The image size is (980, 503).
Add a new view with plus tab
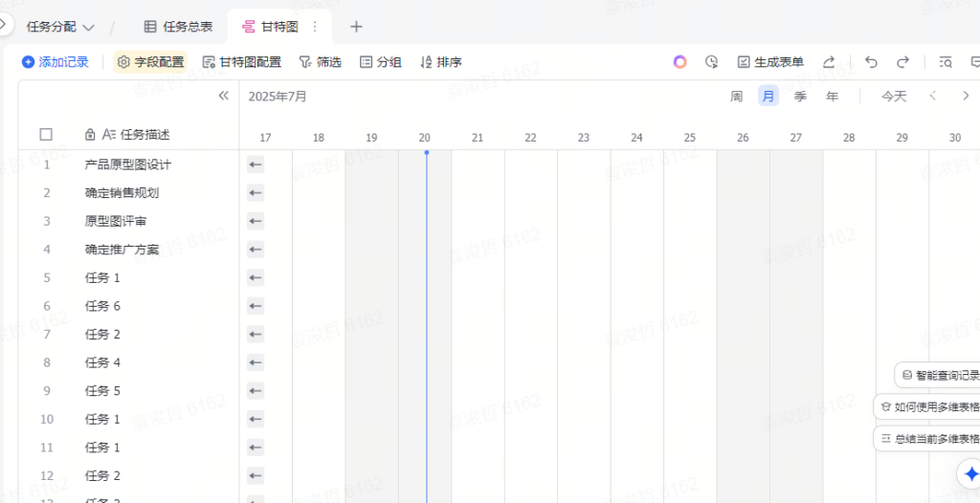point(356,27)
